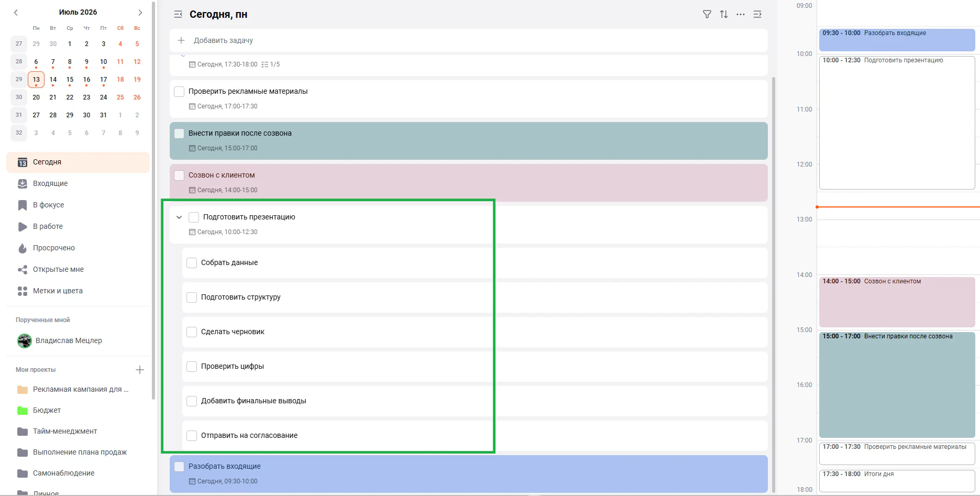Go to previous month in calendar
This screenshot has width=980, height=496.
[16, 12]
